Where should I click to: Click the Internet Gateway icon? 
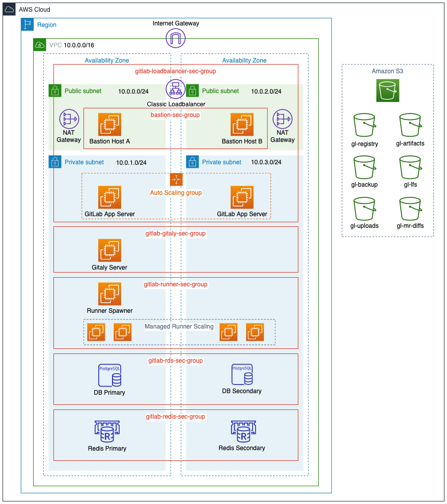[x=175, y=38]
